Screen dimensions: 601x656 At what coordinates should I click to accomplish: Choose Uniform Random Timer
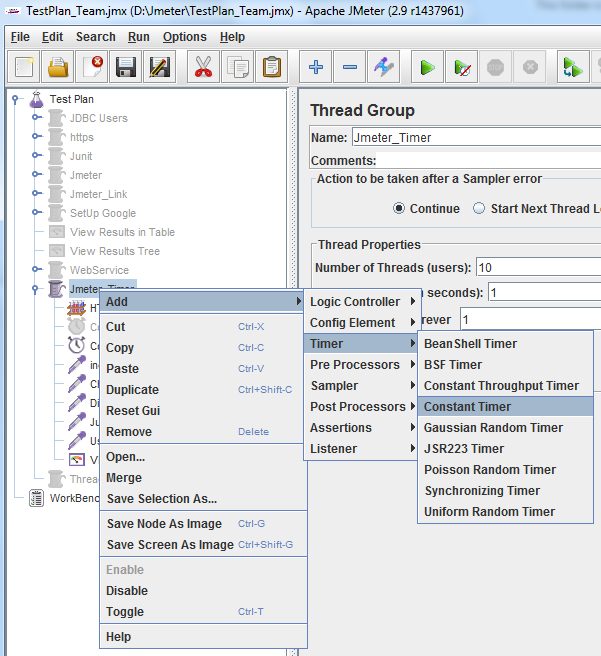pyautogui.click(x=505, y=512)
